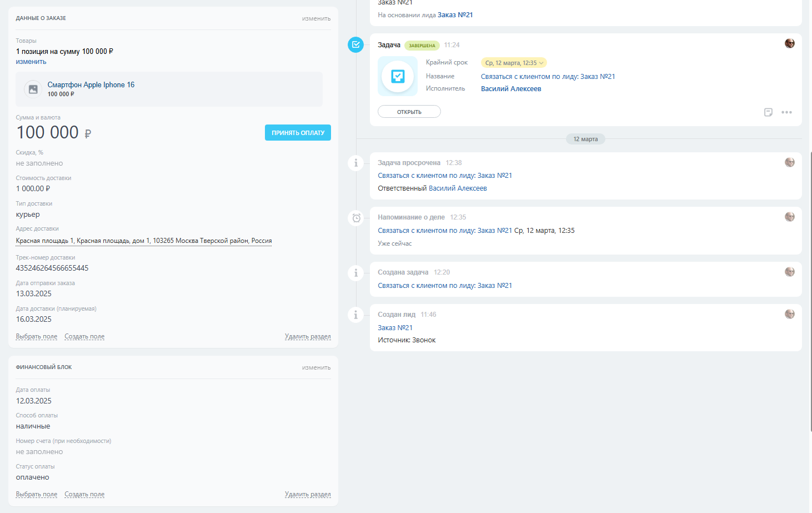Click the large task icon on the task card

(x=398, y=76)
